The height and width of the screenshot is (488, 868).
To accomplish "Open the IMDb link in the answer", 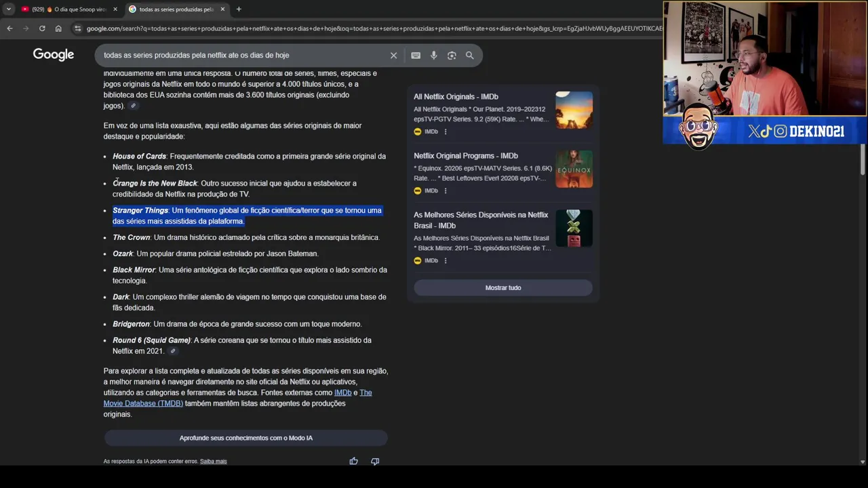I will pos(342,392).
